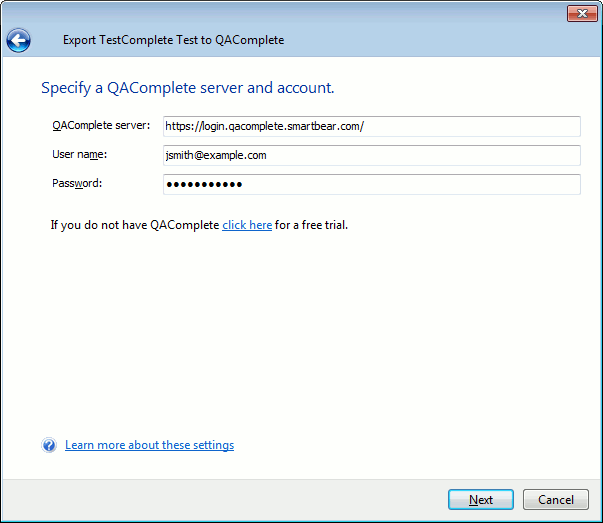Cancel the export wizard
The width and height of the screenshot is (603, 523).
tap(555, 500)
